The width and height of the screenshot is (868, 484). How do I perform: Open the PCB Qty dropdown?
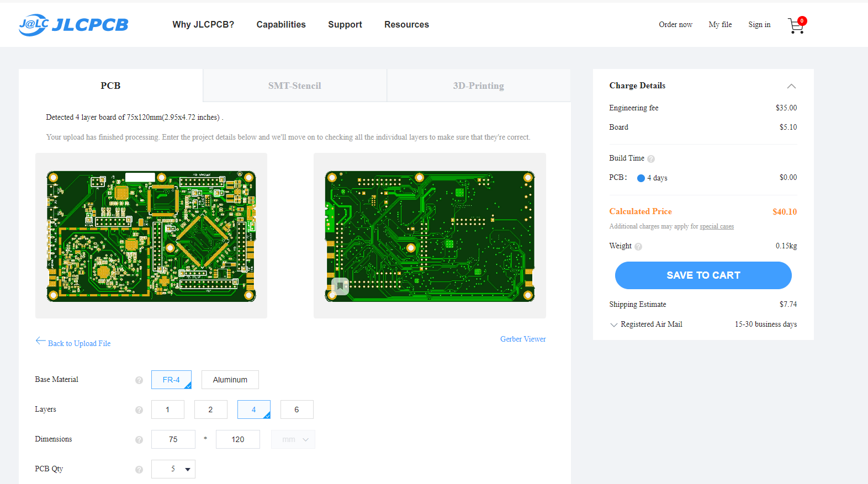(173, 469)
